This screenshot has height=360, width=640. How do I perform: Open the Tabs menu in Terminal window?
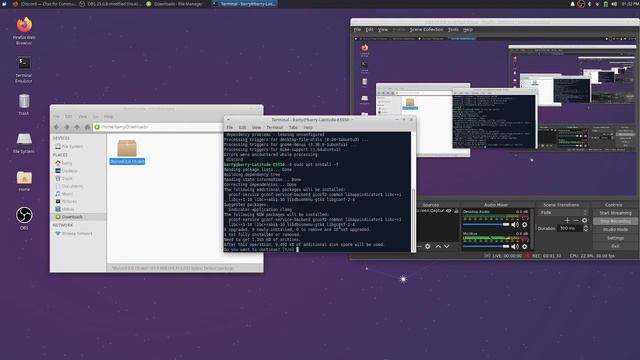(x=293, y=128)
